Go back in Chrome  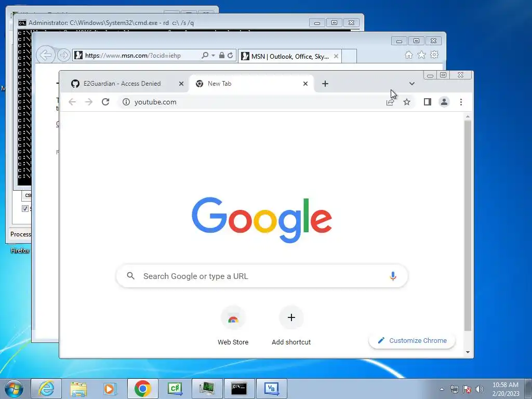72,102
